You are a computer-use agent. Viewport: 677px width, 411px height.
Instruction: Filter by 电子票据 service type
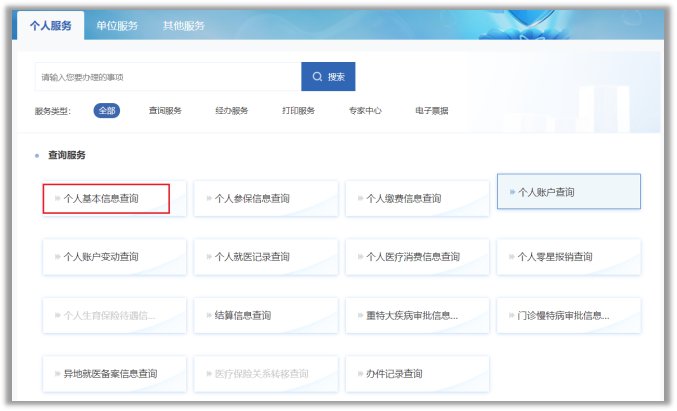click(431, 111)
